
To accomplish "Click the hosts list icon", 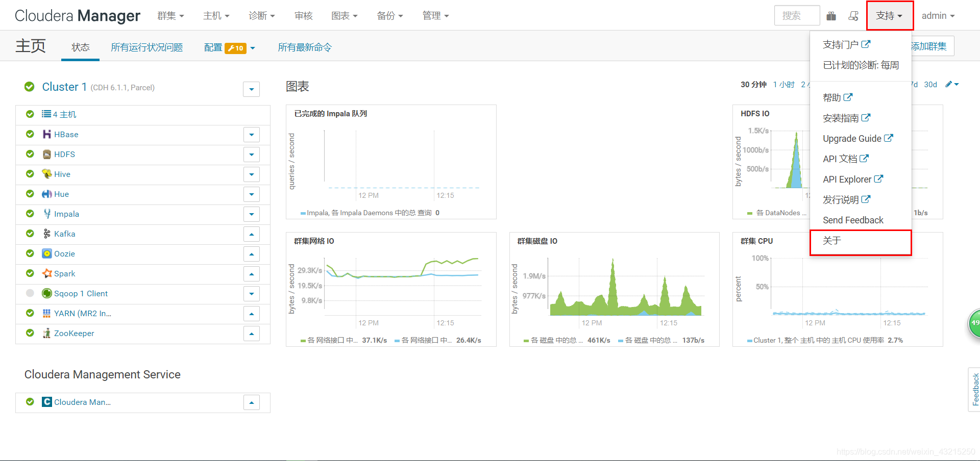I will tap(46, 114).
